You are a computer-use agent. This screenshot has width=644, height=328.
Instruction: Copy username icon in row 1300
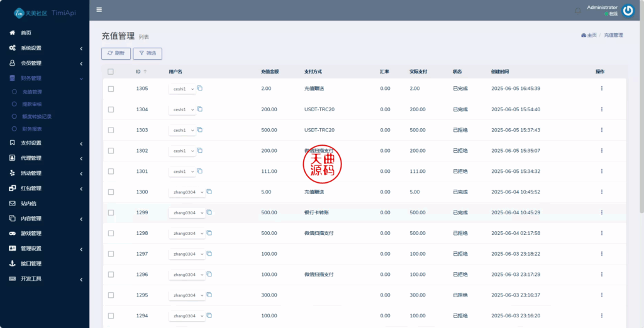(x=209, y=192)
